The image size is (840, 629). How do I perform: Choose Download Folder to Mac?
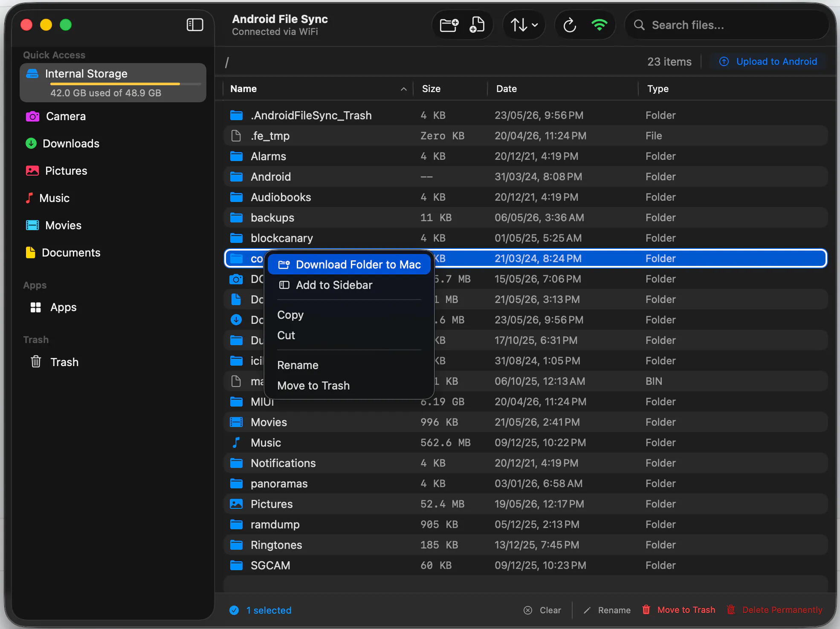pos(349,265)
